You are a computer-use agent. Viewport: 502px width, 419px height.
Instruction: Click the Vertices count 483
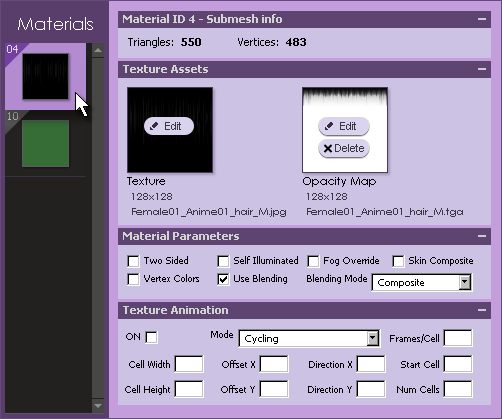click(296, 42)
